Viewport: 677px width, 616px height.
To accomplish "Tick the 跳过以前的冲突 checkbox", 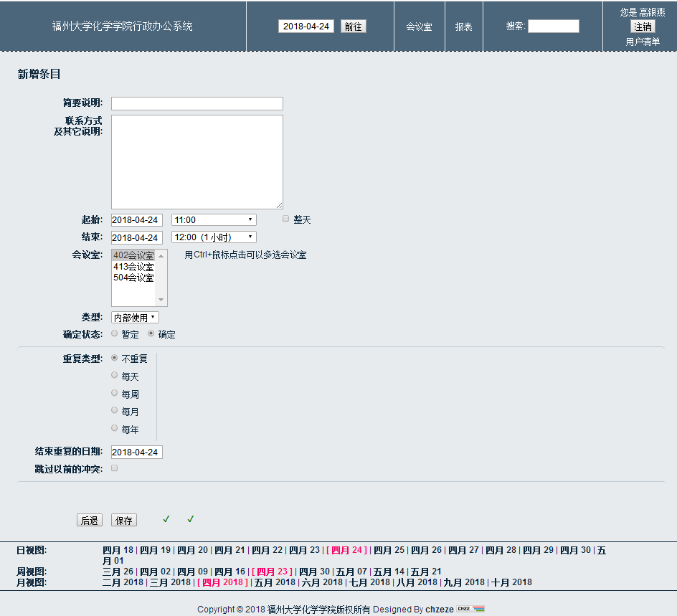I will coord(115,468).
